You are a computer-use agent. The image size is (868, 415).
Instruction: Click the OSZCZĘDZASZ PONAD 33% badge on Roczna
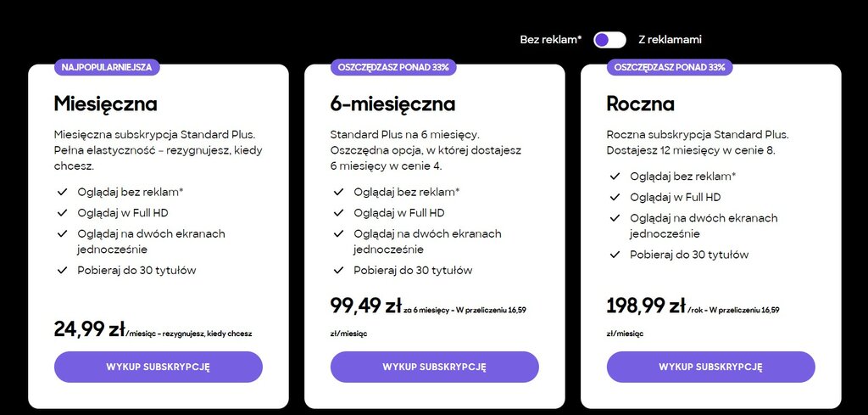670,68
